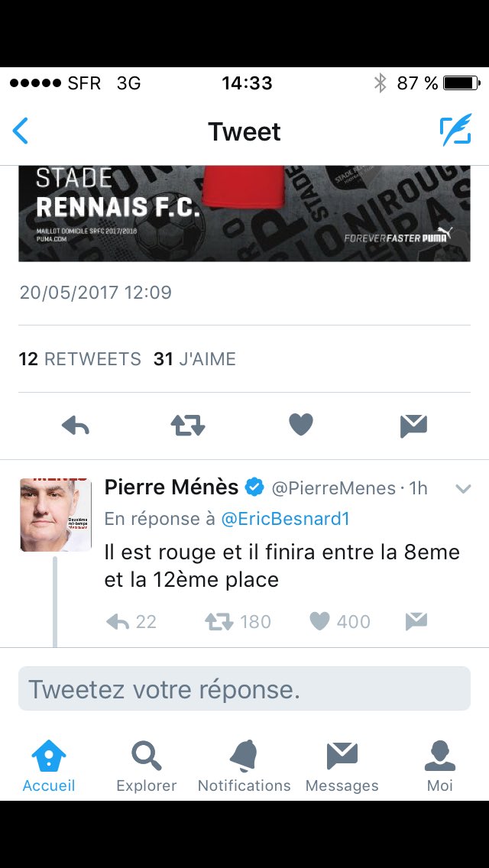Image resolution: width=489 pixels, height=868 pixels.
Task: Open the Notifications tab
Action: tap(244, 766)
